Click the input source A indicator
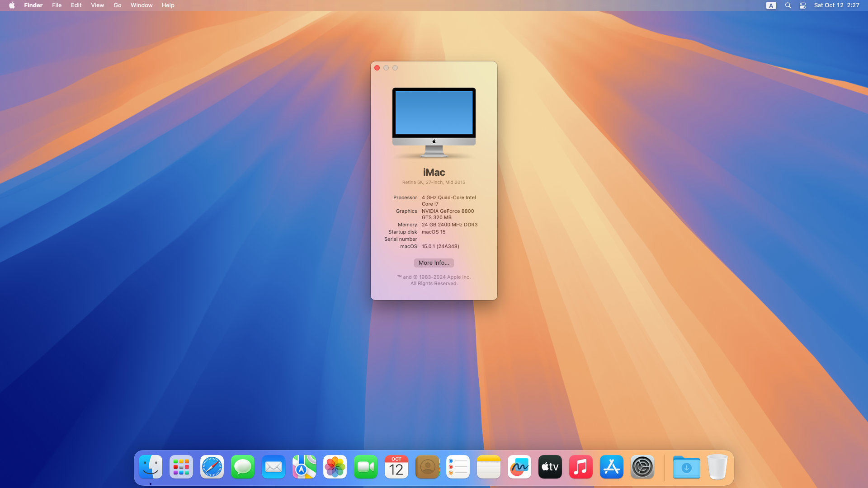This screenshot has width=868, height=488. click(x=771, y=5)
